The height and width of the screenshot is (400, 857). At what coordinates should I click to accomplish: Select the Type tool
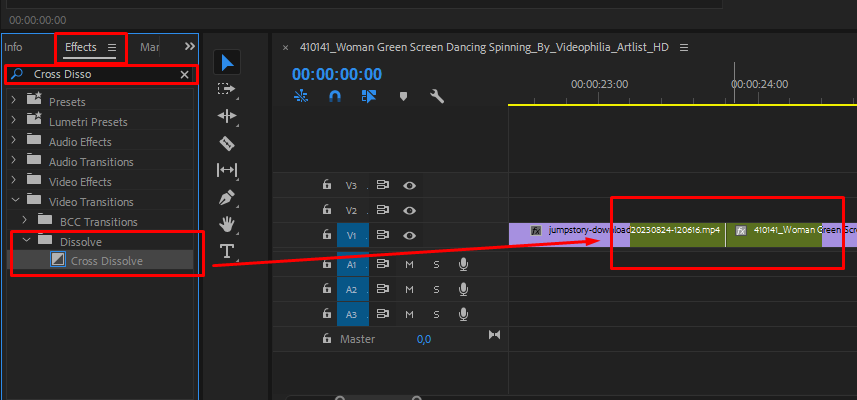click(226, 251)
